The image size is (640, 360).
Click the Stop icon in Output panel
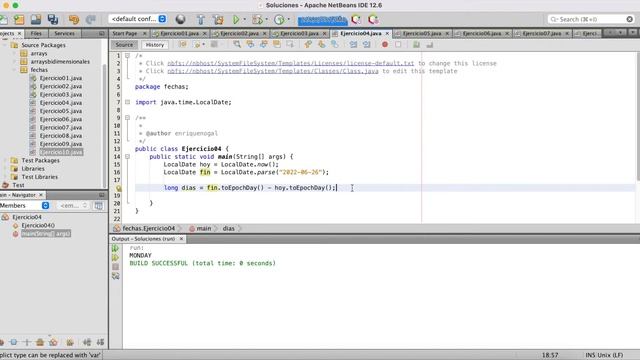[x=116, y=267]
